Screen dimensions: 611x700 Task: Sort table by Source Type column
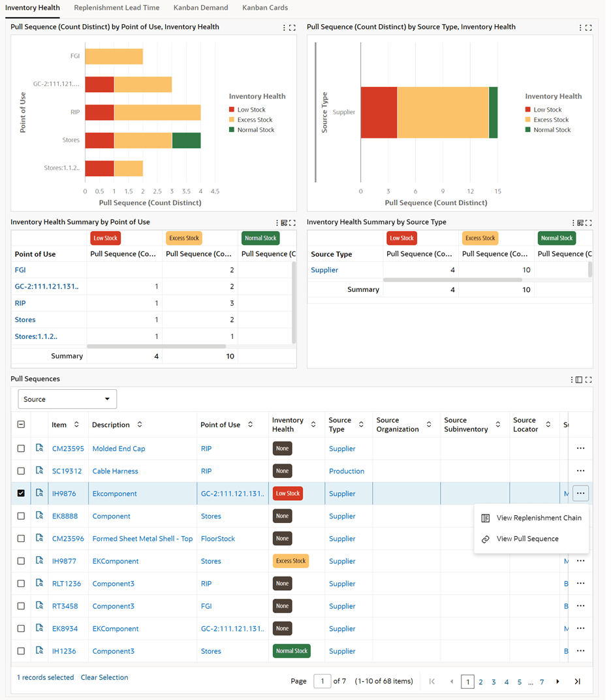[361, 424]
